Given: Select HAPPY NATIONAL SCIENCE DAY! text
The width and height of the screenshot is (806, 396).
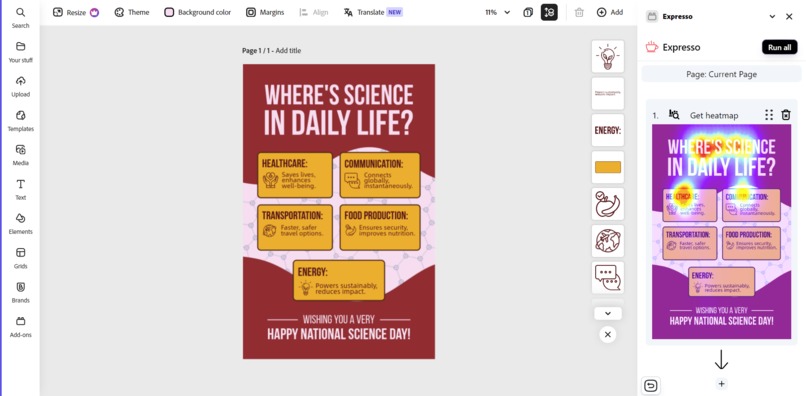Looking at the screenshot, I should pos(339,334).
